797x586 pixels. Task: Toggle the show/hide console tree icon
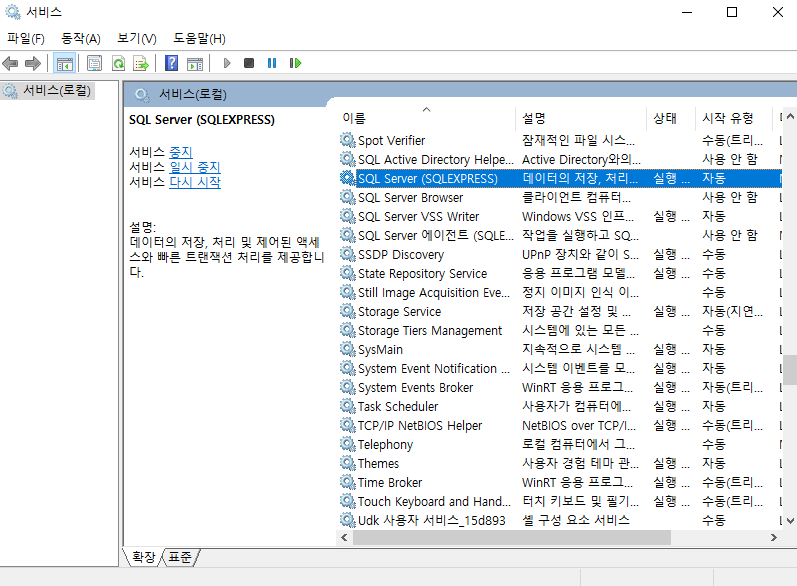point(65,64)
